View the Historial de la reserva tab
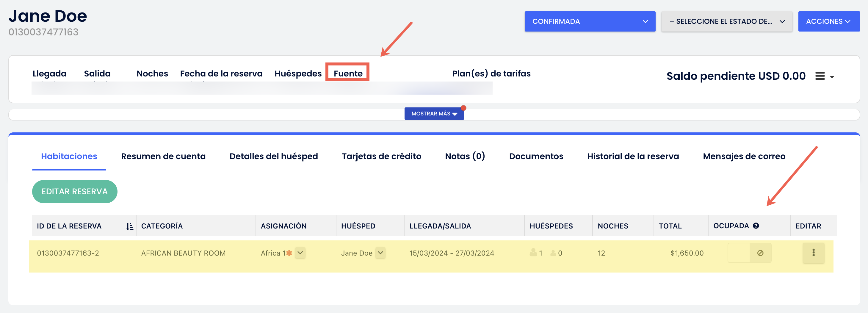 pos(633,156)
